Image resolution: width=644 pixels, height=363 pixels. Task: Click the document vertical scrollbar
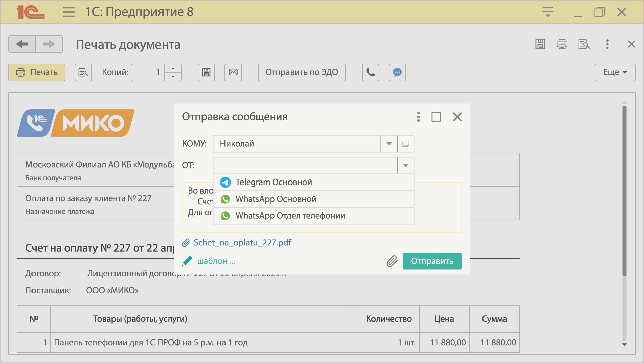(x=624, y=191)
